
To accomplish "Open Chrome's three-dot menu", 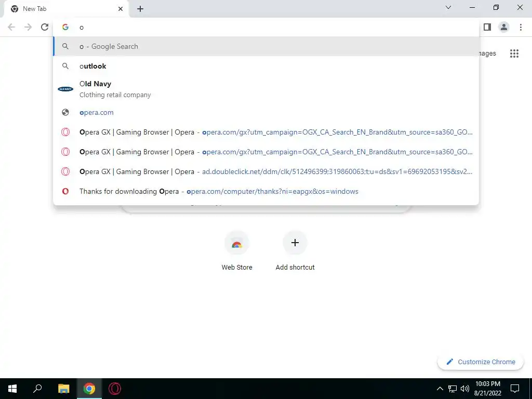I will pos(521,27).
